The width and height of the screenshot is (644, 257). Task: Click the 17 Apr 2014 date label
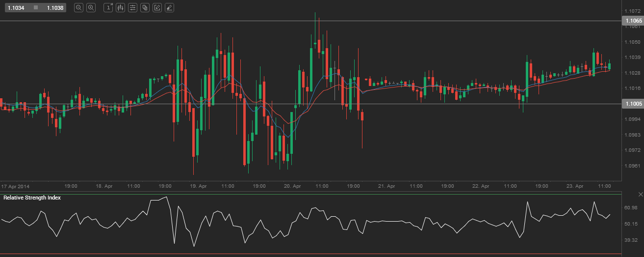[15, 186]
